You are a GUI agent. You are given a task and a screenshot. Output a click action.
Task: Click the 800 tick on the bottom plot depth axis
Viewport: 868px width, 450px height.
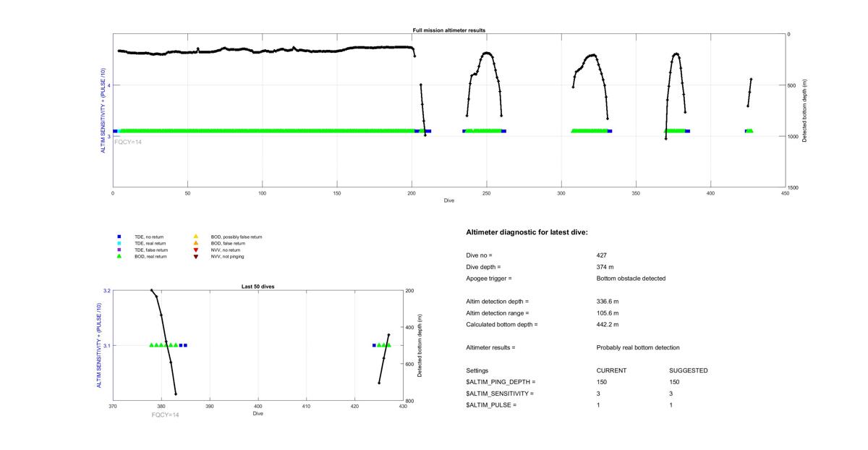click(x=409, y=402)
